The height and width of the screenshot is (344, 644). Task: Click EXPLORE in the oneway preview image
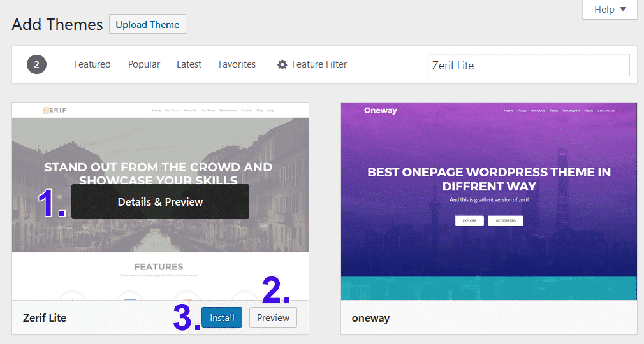pyautogui.click(x=469, y=220)
